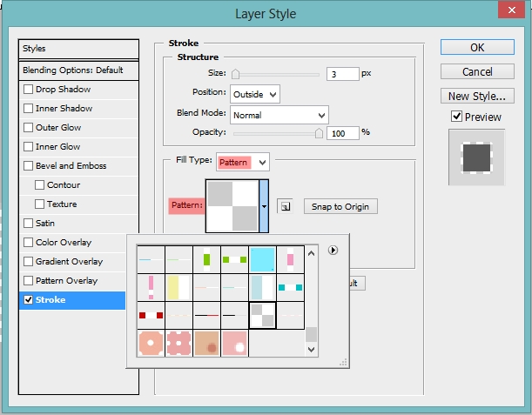The height and width of the screenshot is (415, 532).
Task: Select the pink pattern with white dot
Action: pos(234,343)
